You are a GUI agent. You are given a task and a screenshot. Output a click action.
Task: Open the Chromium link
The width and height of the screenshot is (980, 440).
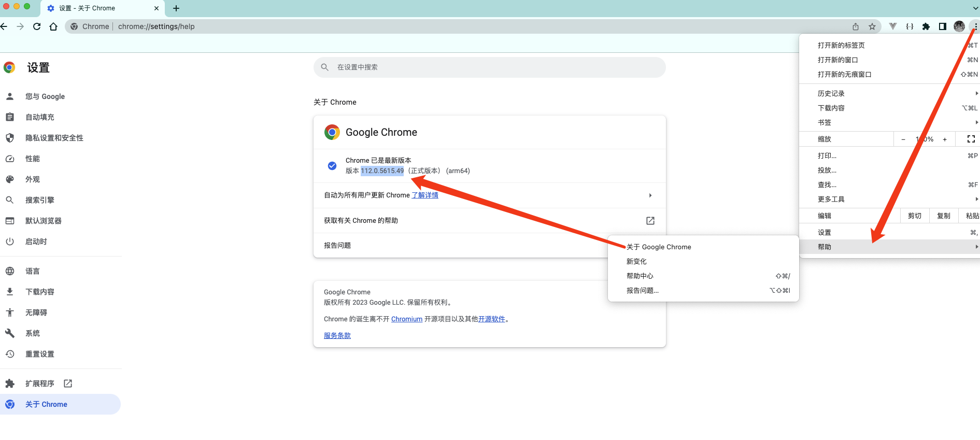coord(407,319)
